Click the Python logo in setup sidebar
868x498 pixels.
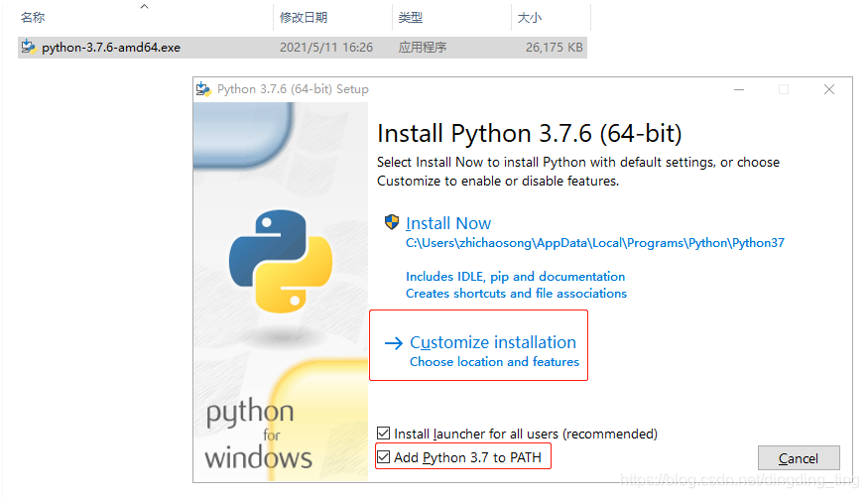tap(281, 261)
